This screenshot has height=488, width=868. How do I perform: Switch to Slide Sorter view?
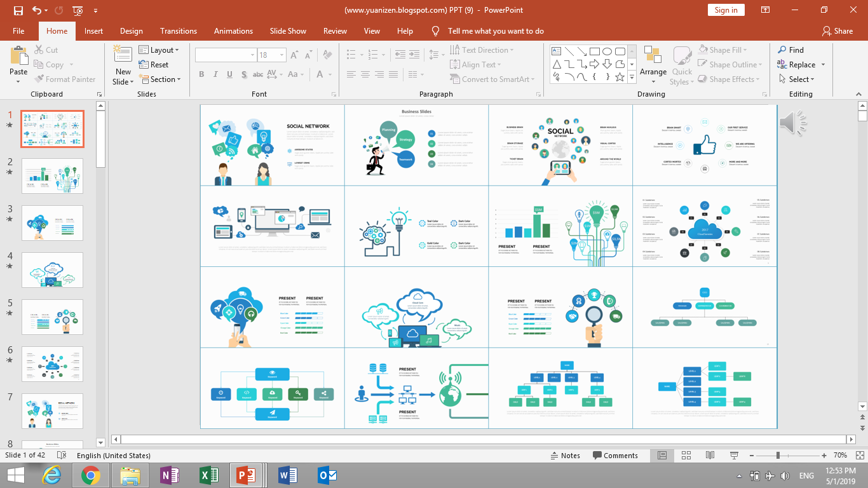pyautogui.click(x=686, y=456)
